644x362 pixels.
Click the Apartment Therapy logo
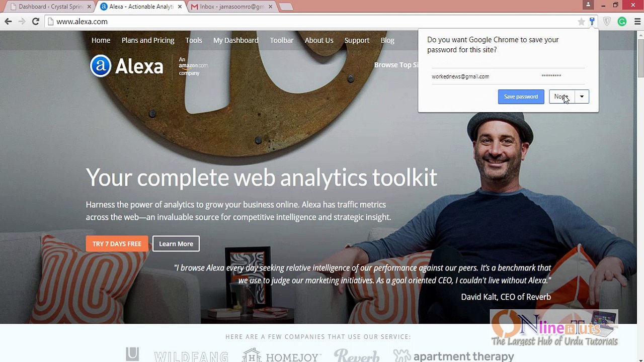point(453,356)
